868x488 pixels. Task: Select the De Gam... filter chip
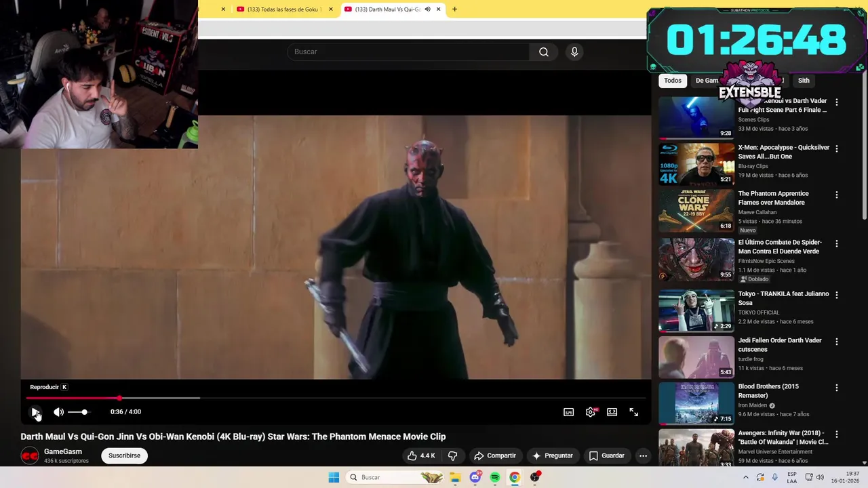(x=707, y=81)
